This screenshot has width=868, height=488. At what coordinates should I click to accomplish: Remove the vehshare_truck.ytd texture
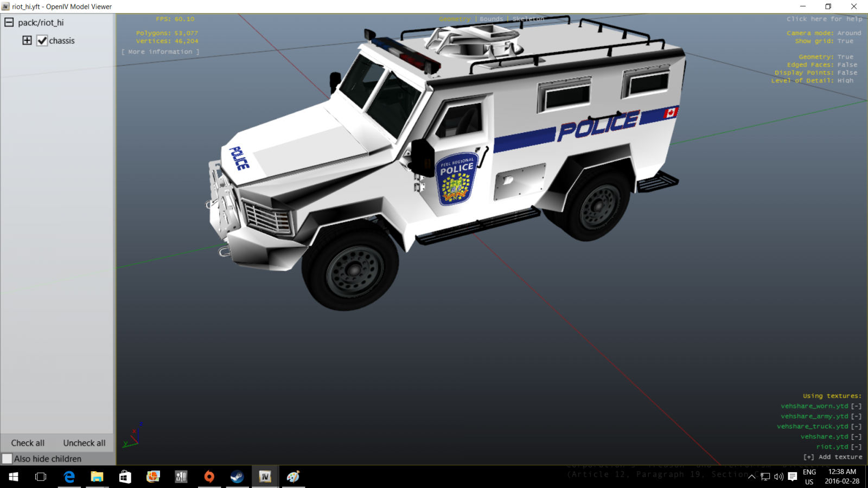point(856,427)
